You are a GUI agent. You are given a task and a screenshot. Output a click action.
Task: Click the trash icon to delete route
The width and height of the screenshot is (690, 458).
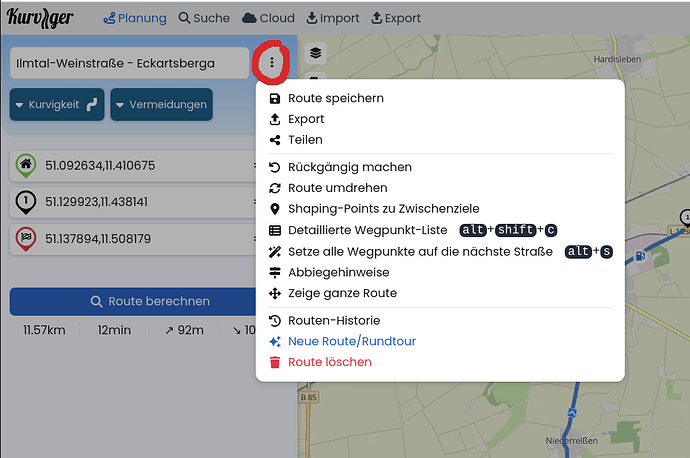coord(275,362)
